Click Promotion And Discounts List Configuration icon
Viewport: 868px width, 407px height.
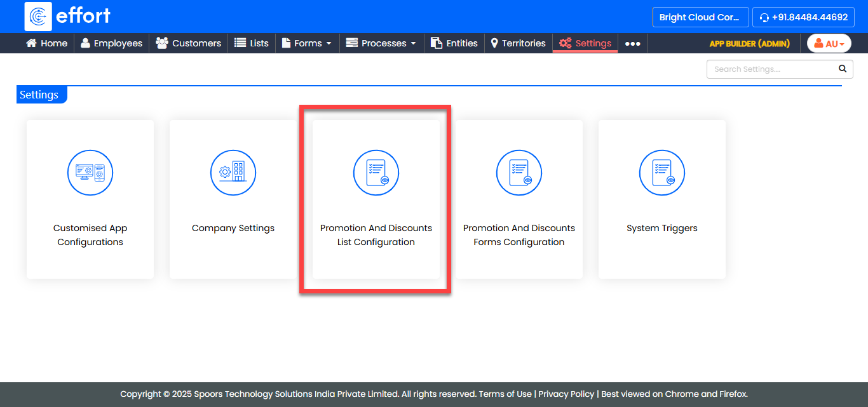(x=376, y=172)
